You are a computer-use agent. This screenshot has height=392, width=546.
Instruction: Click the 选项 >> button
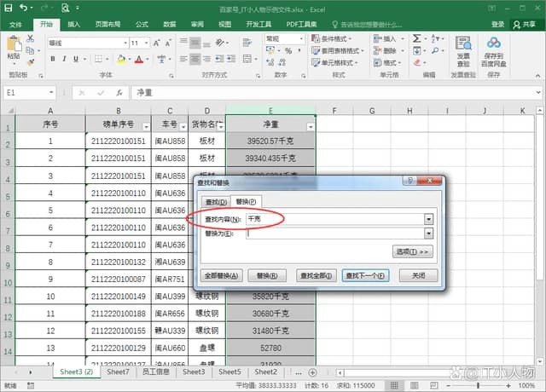413,252
